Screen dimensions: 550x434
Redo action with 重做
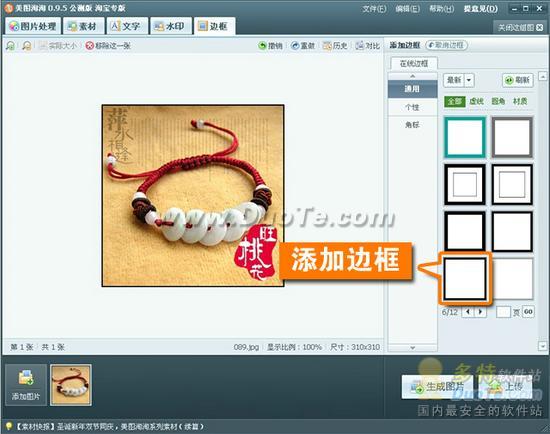[x=303, y=46]
